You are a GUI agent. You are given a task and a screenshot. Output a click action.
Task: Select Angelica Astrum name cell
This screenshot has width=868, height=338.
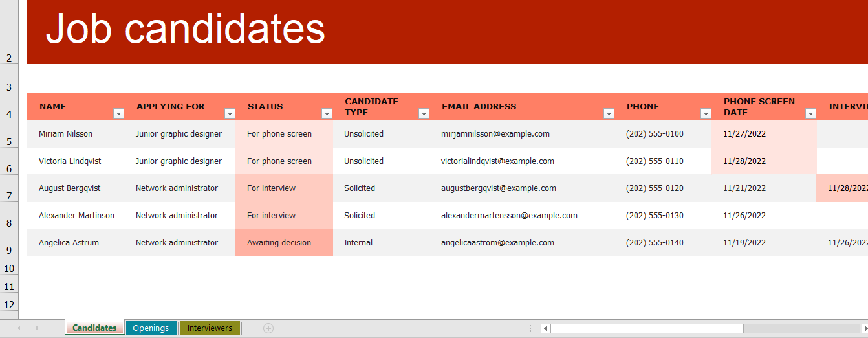point(69,243)
